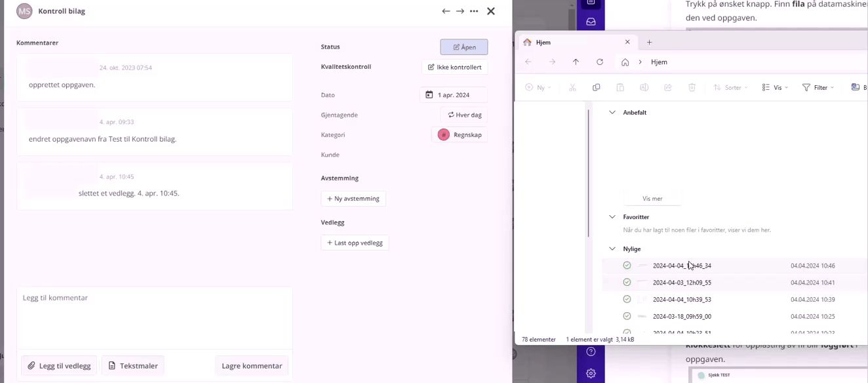868x383 pixels.
Task: Open the three-dots more options menu
Action: point(474,11)
